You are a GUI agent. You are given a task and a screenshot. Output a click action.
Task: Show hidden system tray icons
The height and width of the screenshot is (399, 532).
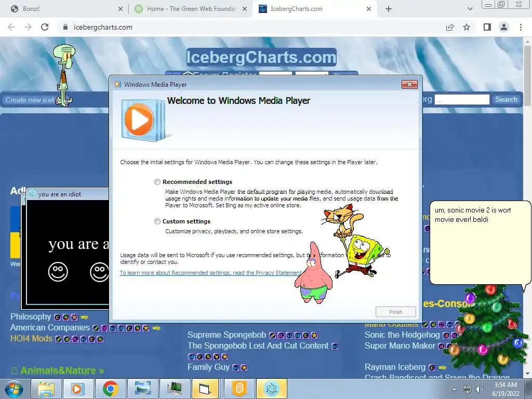pyautogui.click(x=454, y=389)
